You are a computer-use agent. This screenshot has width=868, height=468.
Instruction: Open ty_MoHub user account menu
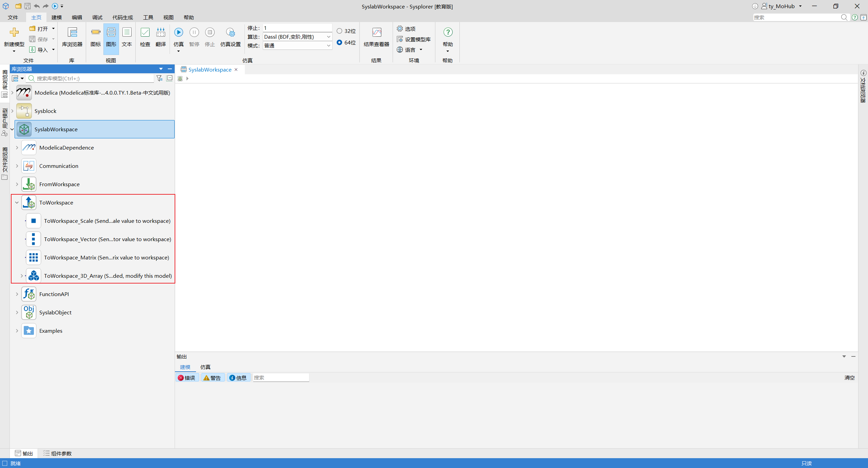click(x=782, y=6)
